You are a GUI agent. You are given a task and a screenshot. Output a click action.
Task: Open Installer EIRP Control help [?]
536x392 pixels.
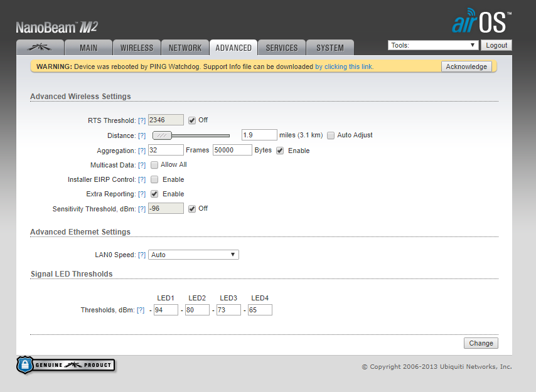click(x=142, y=179)
